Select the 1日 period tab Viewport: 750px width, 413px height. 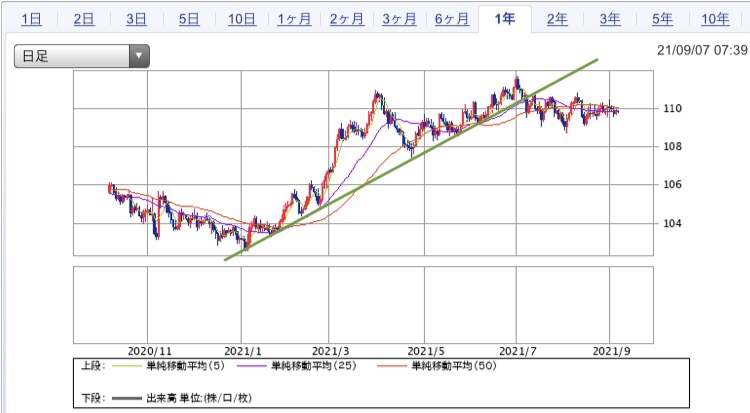coord(32,19)
